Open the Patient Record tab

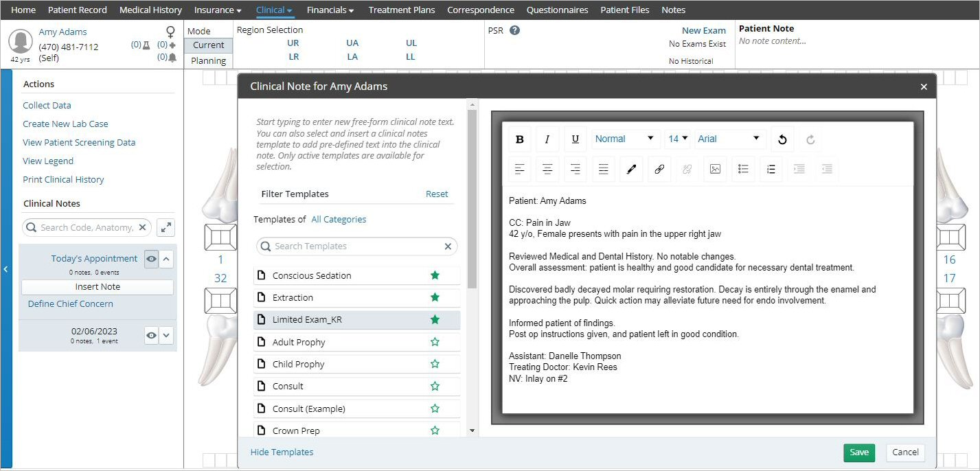[x=78, y=10]
